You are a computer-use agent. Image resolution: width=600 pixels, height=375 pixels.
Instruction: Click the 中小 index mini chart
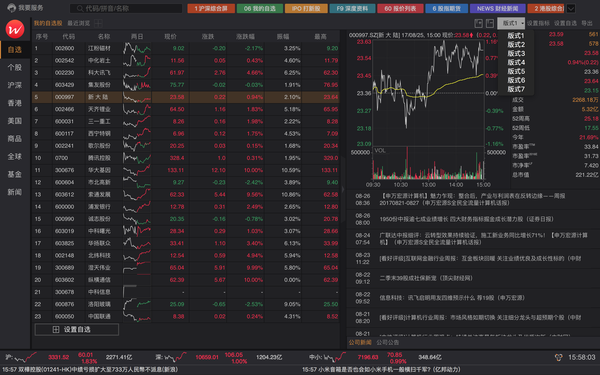[x=334, y=357]
